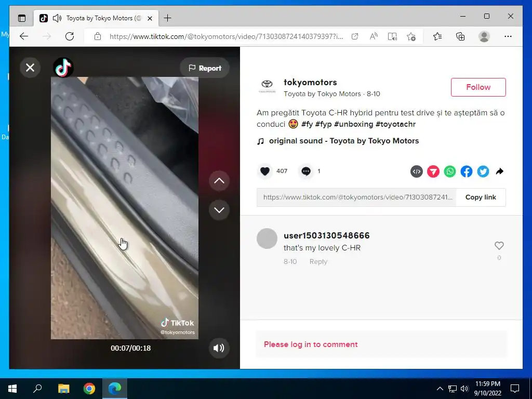This screenshot has width=532, height=399.
Task: Open Settings and more menu
Action: (x=508, y=36)
